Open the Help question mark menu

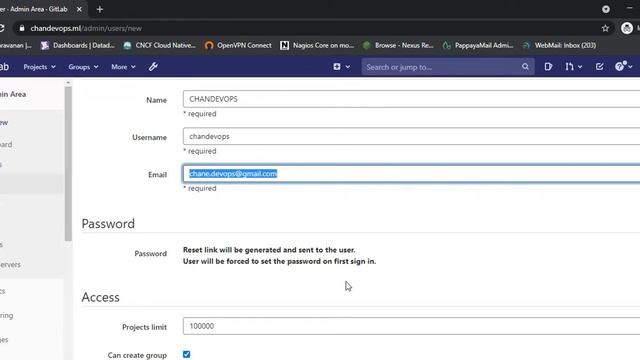tap(623, 67)
